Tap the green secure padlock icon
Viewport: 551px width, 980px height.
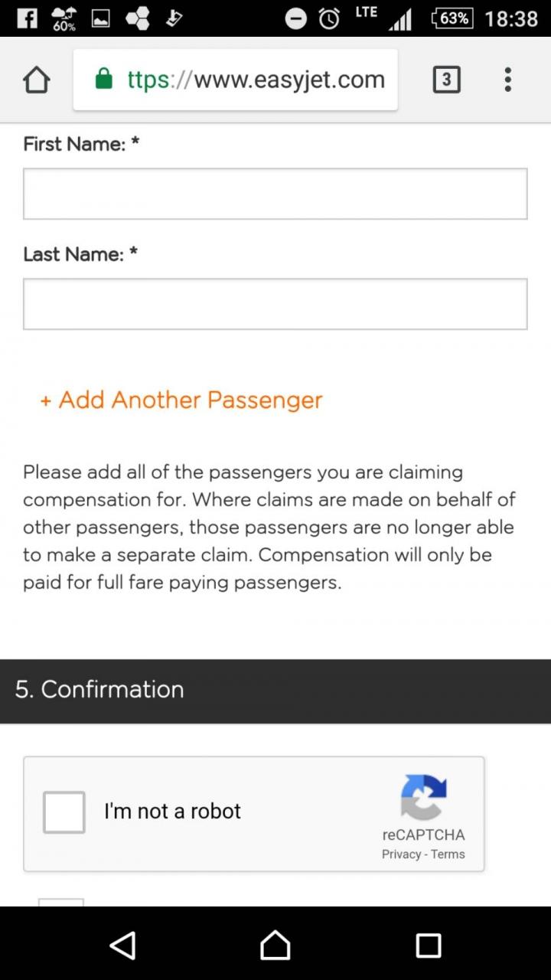point(103,80)
